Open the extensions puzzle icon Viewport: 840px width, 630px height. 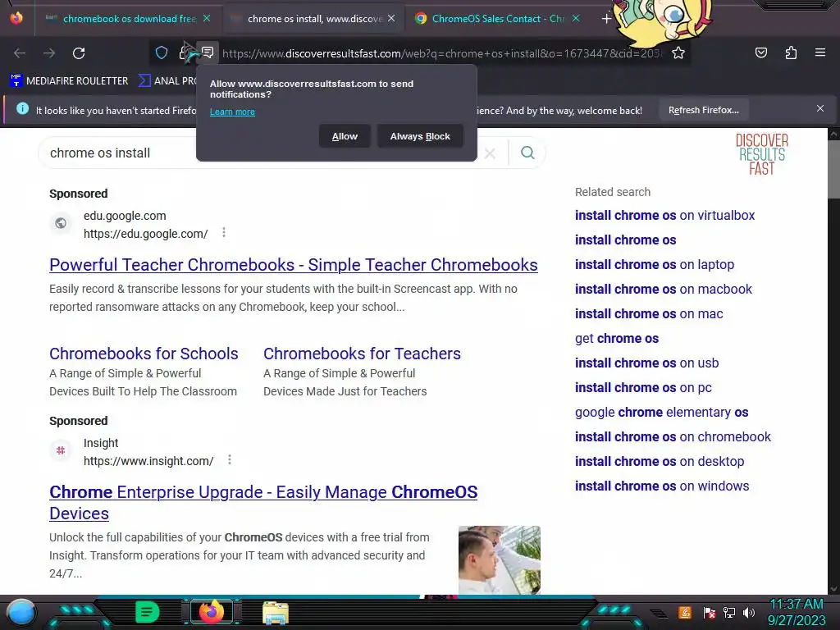tap(791, 52)
